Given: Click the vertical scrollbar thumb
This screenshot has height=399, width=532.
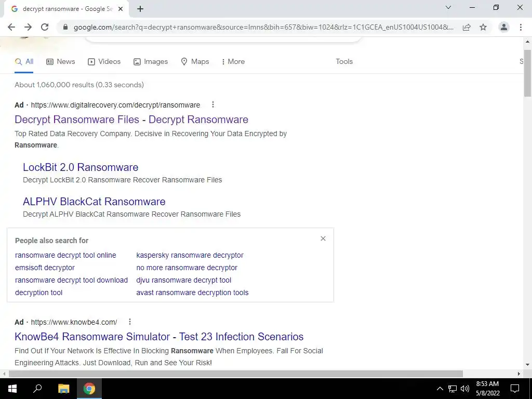Looking at the screenshot, I should pyautogui.click(x=527, y=73).
